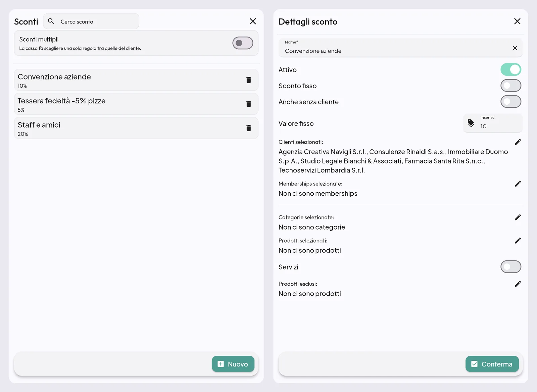The image size is (537, 392).
Task: Select the Tessera fedeltà -5% pizze row
Action: pyautogui.click(x=136, y=104)
